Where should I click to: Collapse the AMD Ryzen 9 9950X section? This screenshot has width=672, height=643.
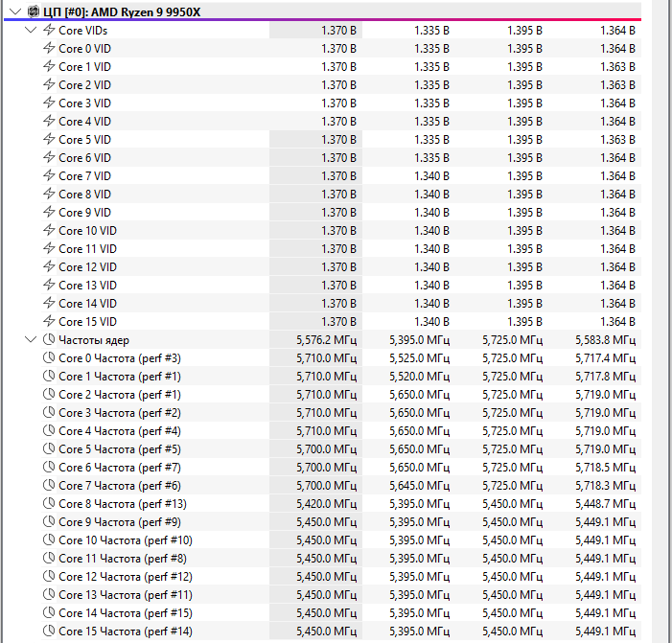pyautogui.click(x=15, y=11)
